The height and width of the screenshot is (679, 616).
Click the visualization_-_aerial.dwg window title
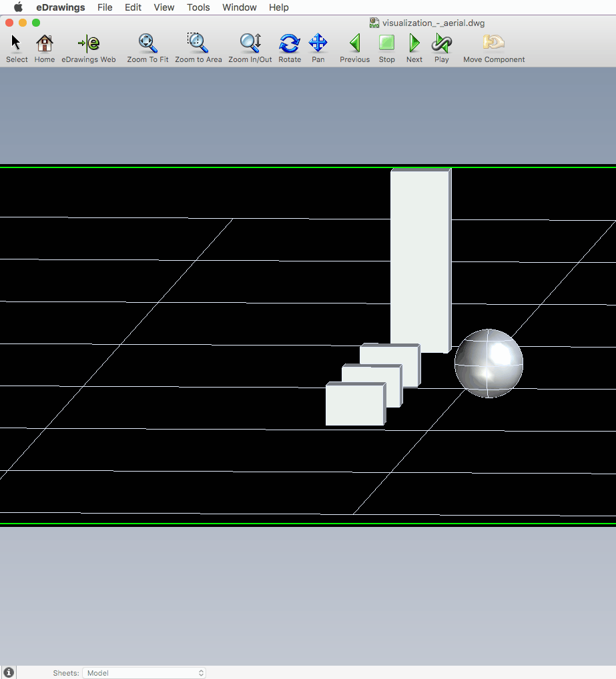433,23
